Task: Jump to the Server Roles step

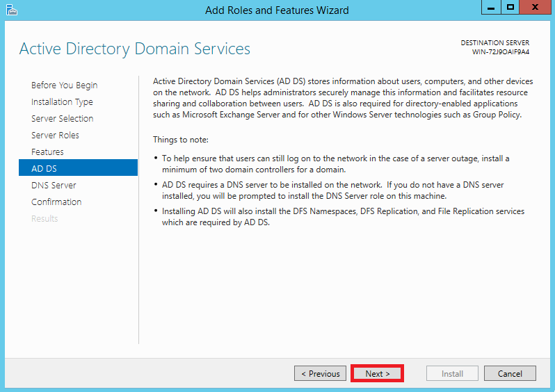Action: [x=55, y=135]
